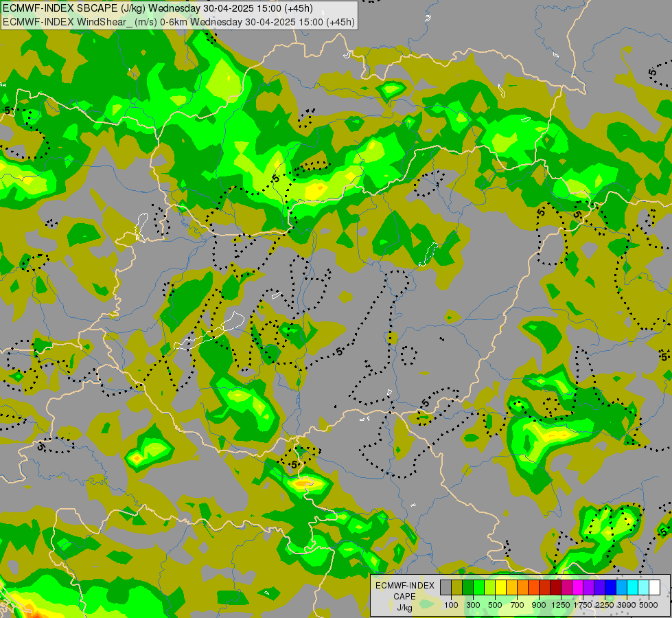Select the pure blue legend swatch
Viewport: 672px width, 618px height.
pyautogui.click(x=610, y=587)
